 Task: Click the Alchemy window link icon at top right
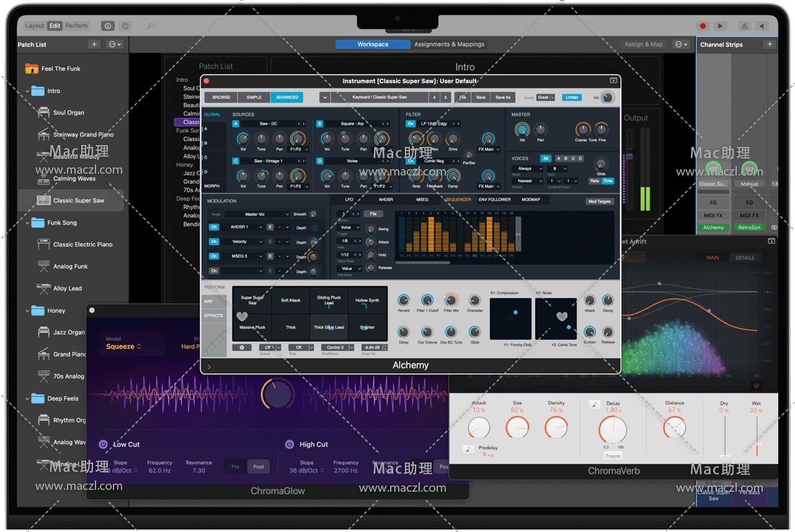pyautogui.click(x=613, y=81)
